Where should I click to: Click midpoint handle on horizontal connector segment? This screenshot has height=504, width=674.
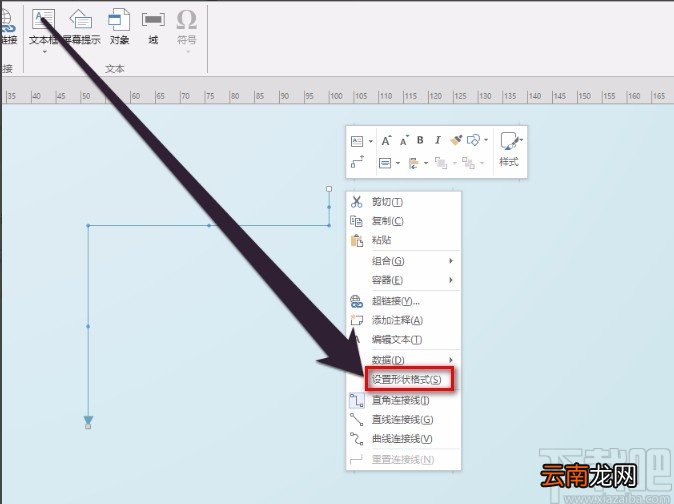pos(209,226)
